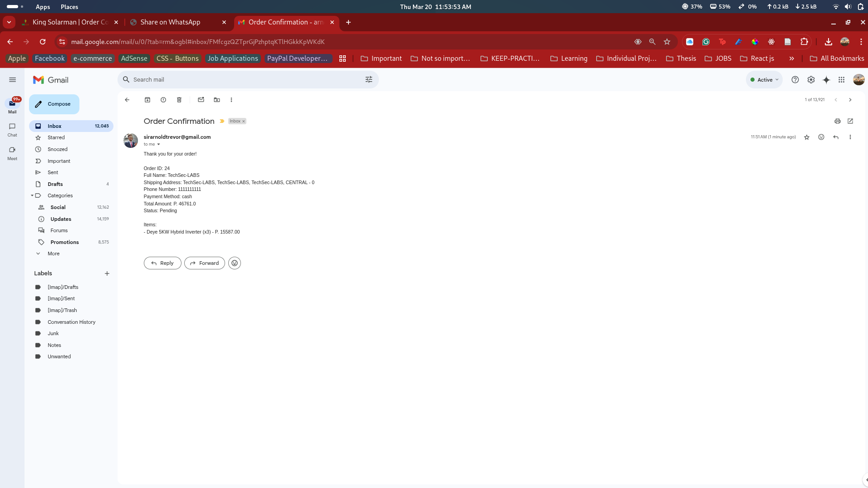
Task: Open the system volume indicator
Action: pyautogui.click(x=848, y=7)
